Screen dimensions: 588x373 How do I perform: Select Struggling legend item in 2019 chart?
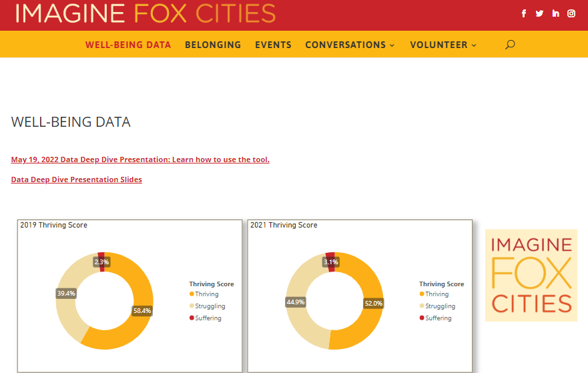coord(208,306)
